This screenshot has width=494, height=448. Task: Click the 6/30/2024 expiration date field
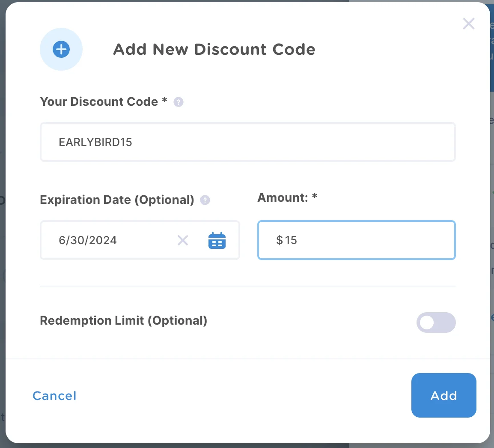point(111,240)
